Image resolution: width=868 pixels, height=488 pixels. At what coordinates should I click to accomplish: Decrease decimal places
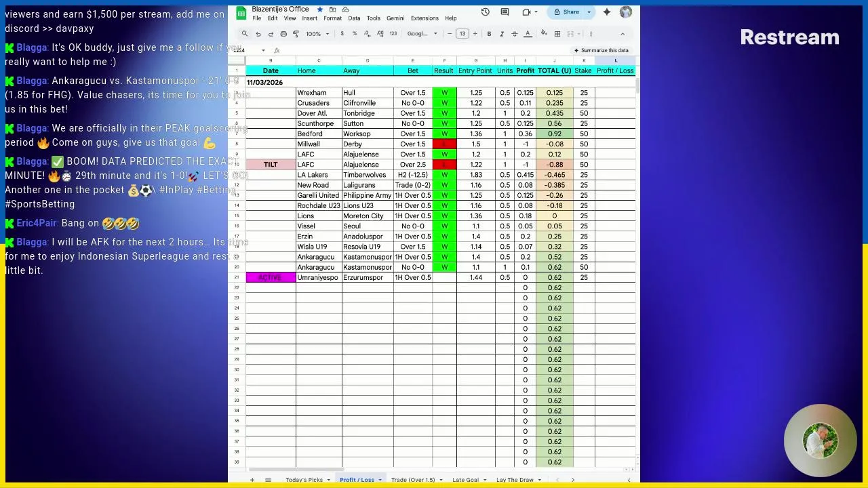(367, 34)
